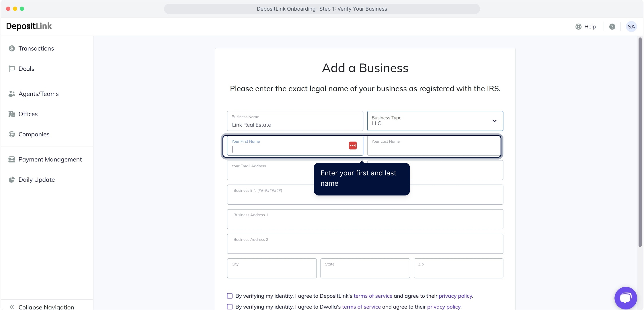Check the Dwolla terms agreement checkbox
Screen dimensions: 644x310
tap(230, 307)
